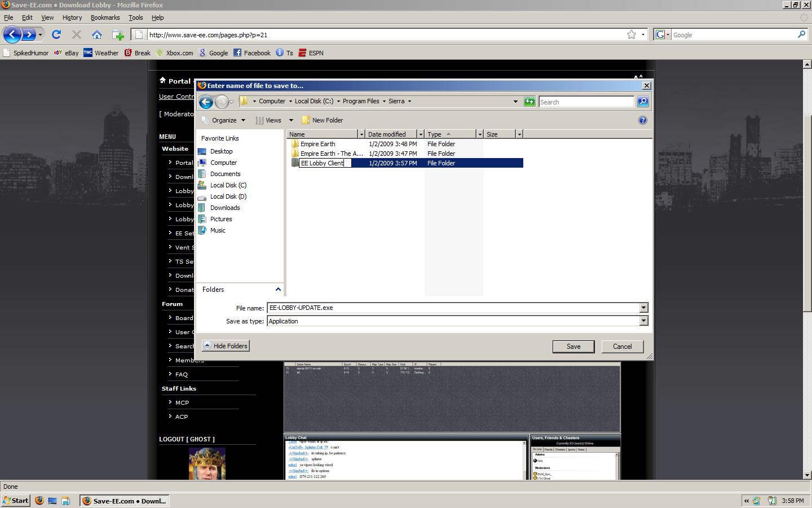Open the Save as type dropdown

tap(643, 321)
